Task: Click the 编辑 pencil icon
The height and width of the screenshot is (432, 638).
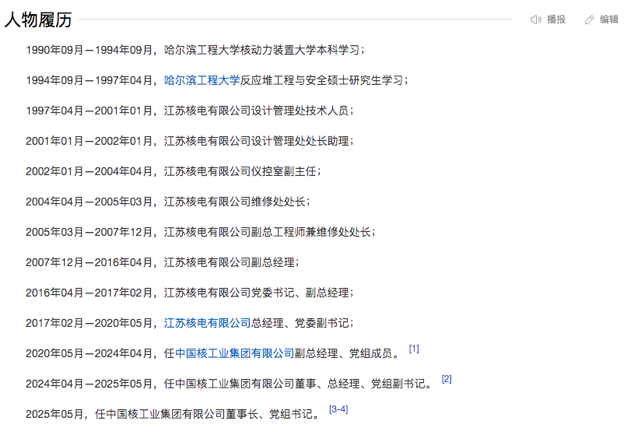Action: pos(589,20)
